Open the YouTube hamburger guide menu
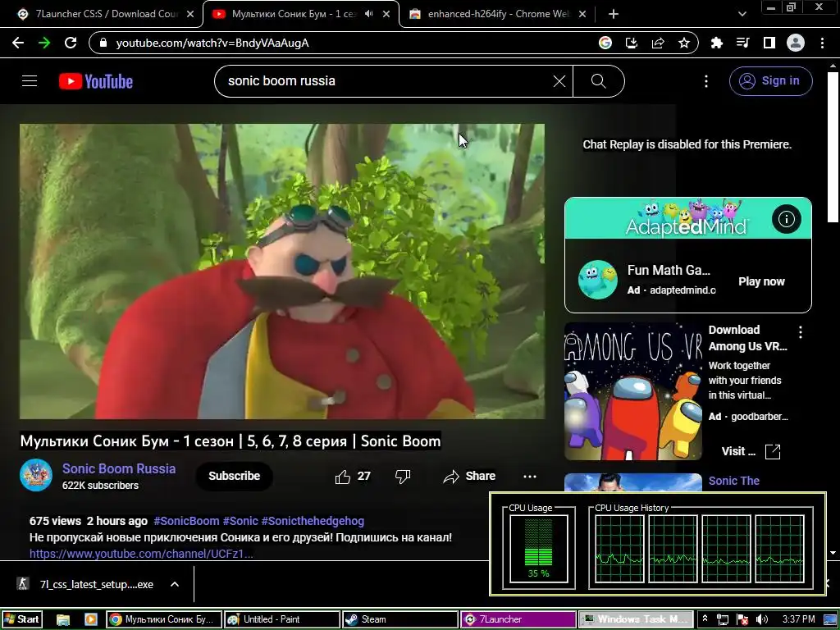The width and height of the screenshot is (840, 630). pos(30,81)
